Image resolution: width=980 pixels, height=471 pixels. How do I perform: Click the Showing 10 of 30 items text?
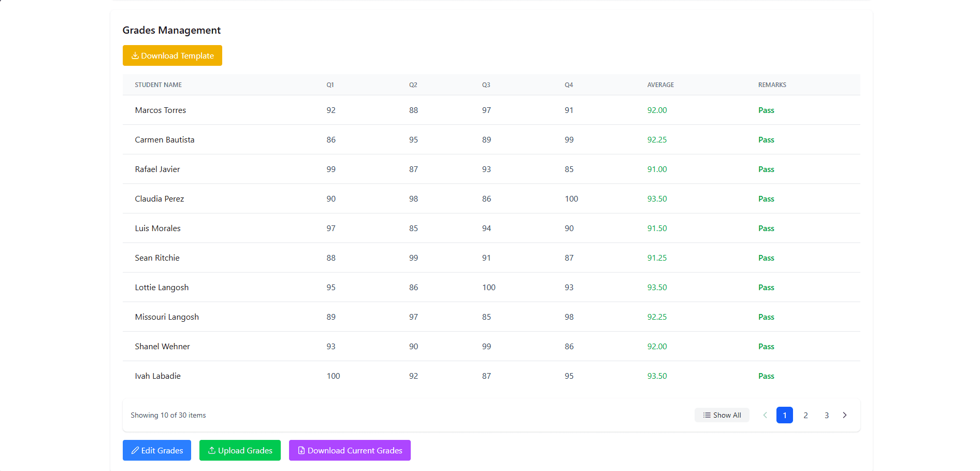pyautogui.click(x=168, y=415)
